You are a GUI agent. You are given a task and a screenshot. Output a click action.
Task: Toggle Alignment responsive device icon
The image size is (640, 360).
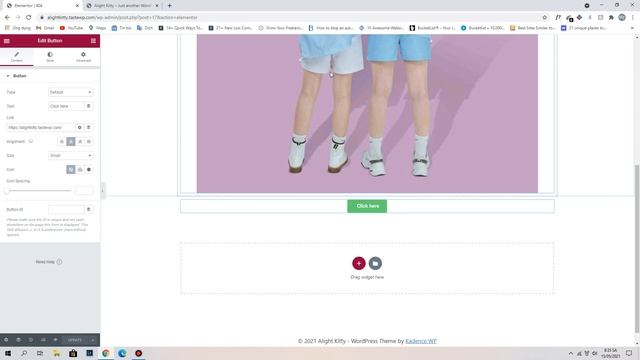tap(31, 141)
